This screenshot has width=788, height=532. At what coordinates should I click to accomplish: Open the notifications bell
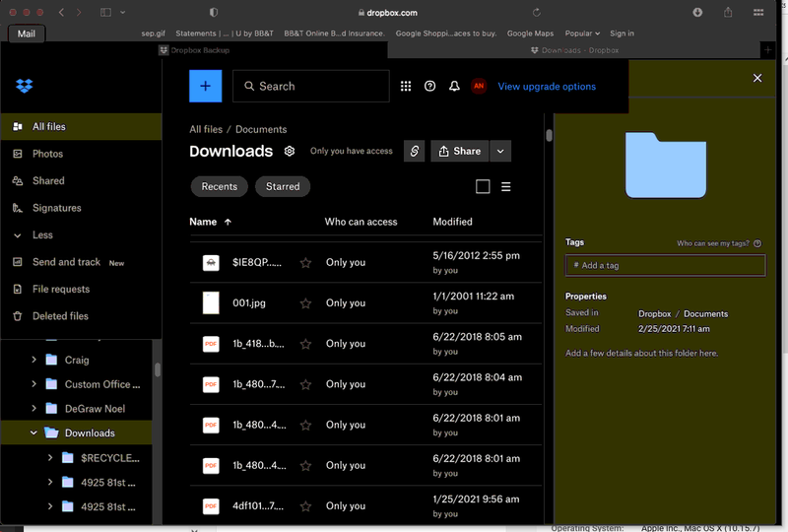[x=454, y=87]
